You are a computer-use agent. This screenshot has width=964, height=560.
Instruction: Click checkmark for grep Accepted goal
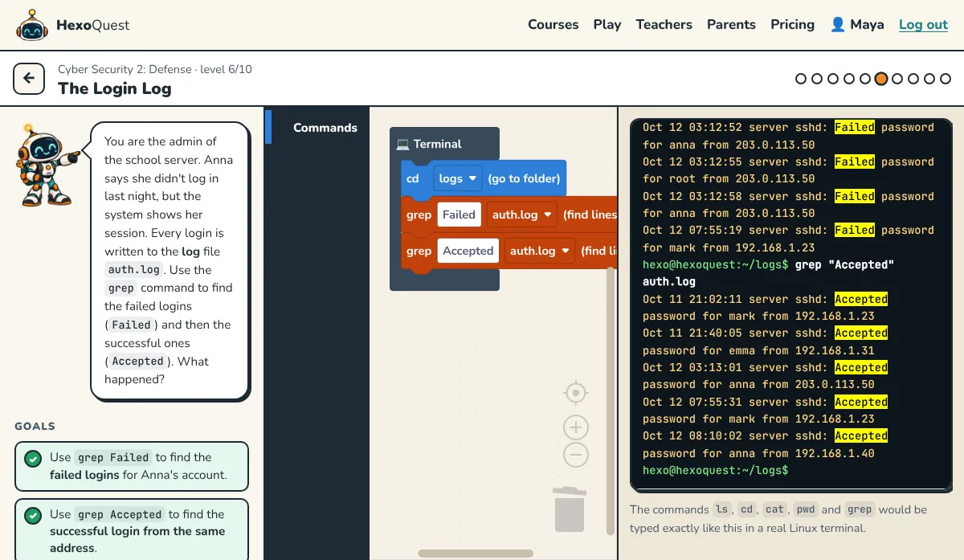coord(33,515)
